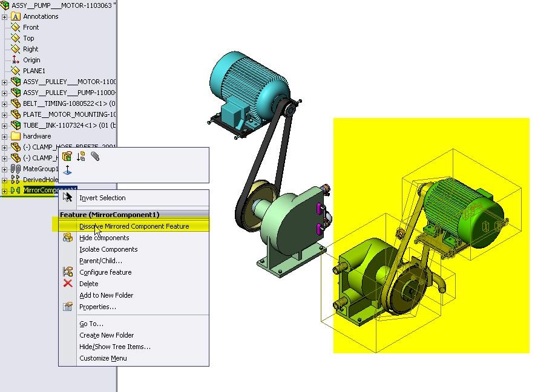Image resolution: width=558 pixels, height=392 pixels.
Task: Expand the MirrorComponent1 node
Action: pyautogui.click(x=4, y=191)
